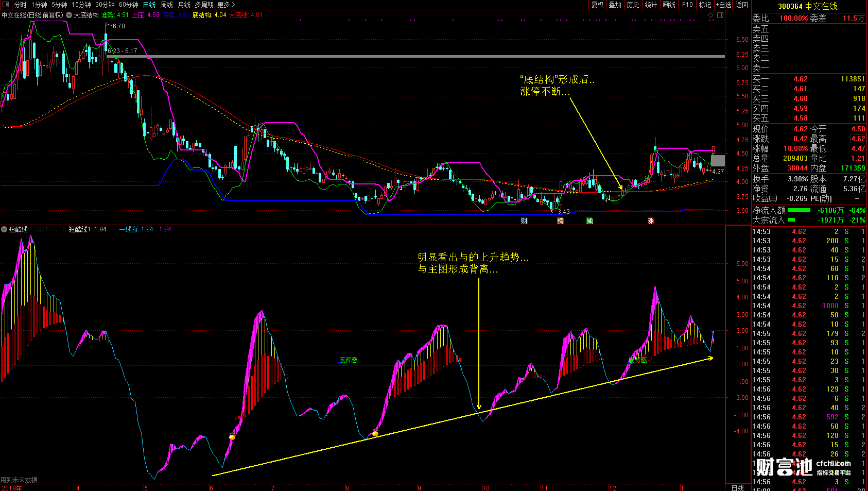Click the 叠加 overlay button
Screen dimensions: 868x491
pyautogui.click(x=615, y=5)
